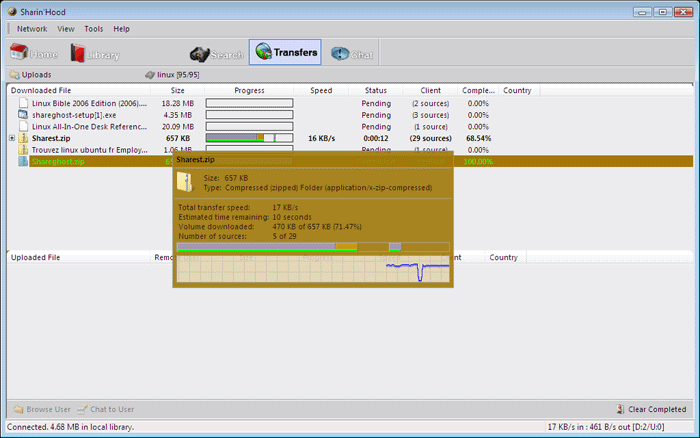This screenshot has height=438, width=700.
Task: Click the Clear Completed button
Action: tap(652, 409)
